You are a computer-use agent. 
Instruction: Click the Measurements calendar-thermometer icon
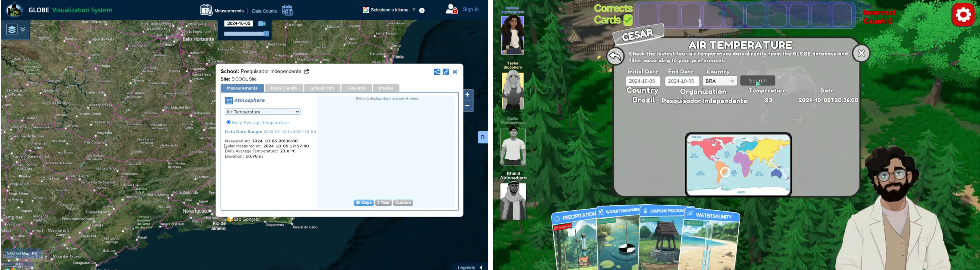click(206, 10)
